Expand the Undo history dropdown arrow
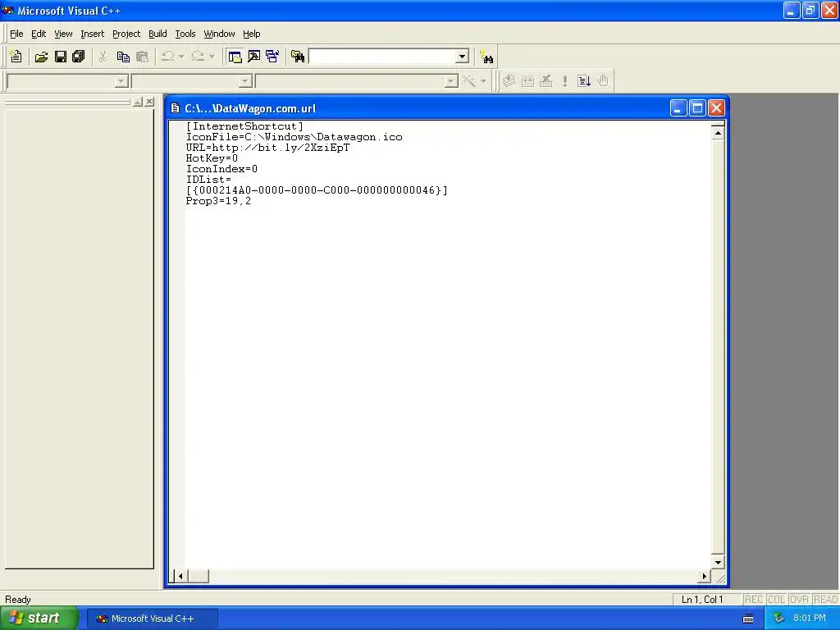840x630 pixels. point(181,57)
